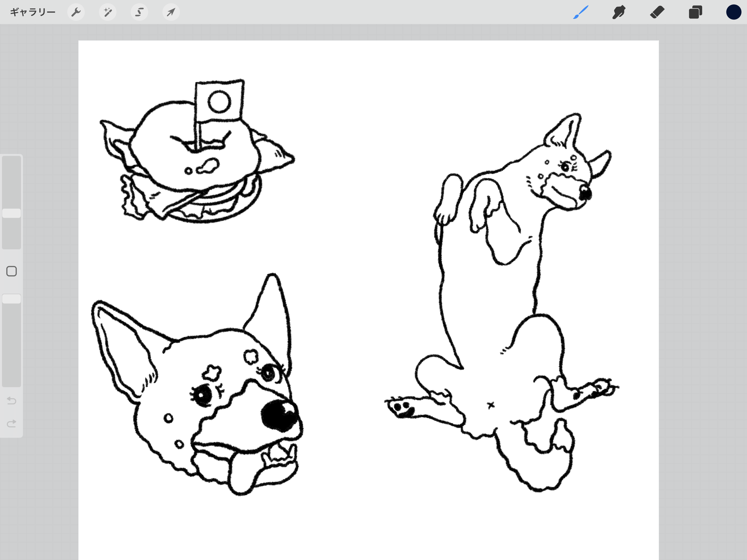Tap the square Modify button in sidebar

coord(11,271)
